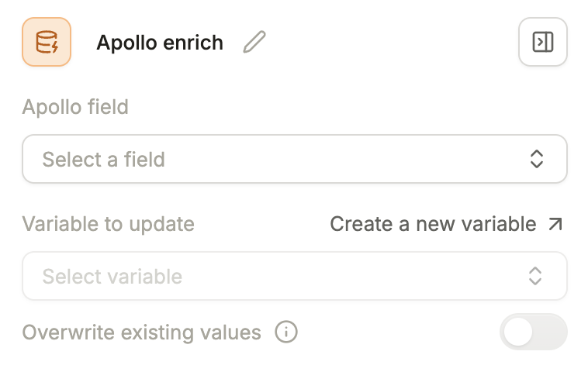Click the info icon beside Overwrite existing values
Screen dimensions: 588x372
pyautogui.click(x=286, y=332)
